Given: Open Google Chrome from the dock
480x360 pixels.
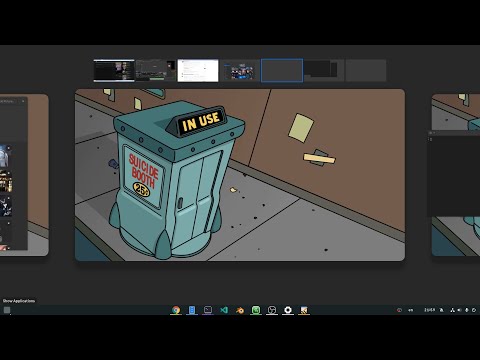Looking at the screenshot, I should 176,310.
